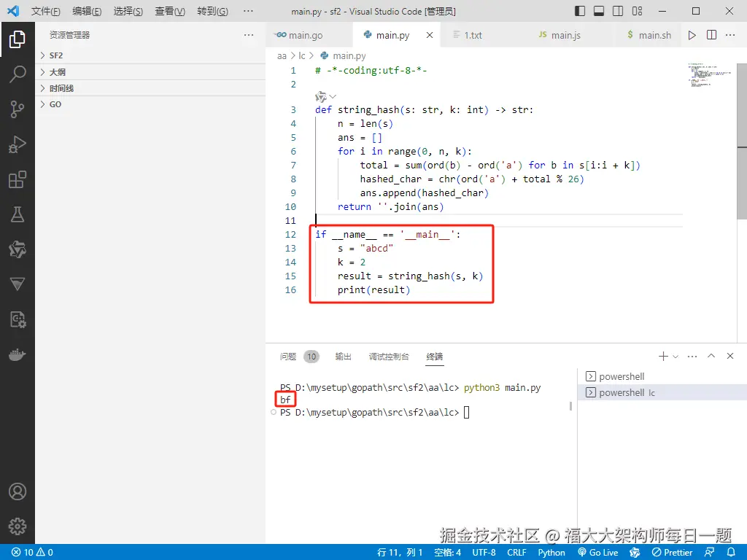Customize layout icon in title bar

[638, 11]
